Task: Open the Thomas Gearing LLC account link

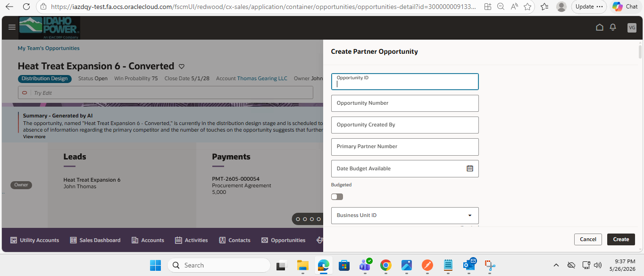Action: (x=262, y=78)
